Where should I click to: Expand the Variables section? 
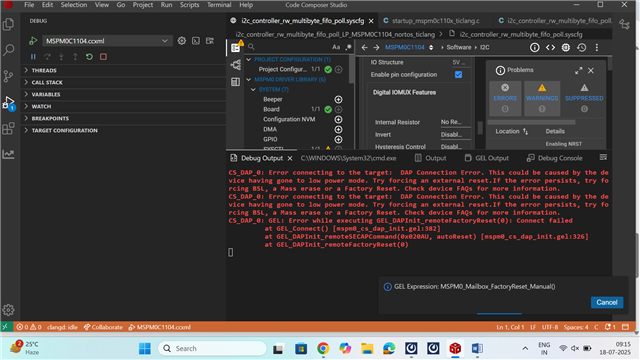click(123, 94)
